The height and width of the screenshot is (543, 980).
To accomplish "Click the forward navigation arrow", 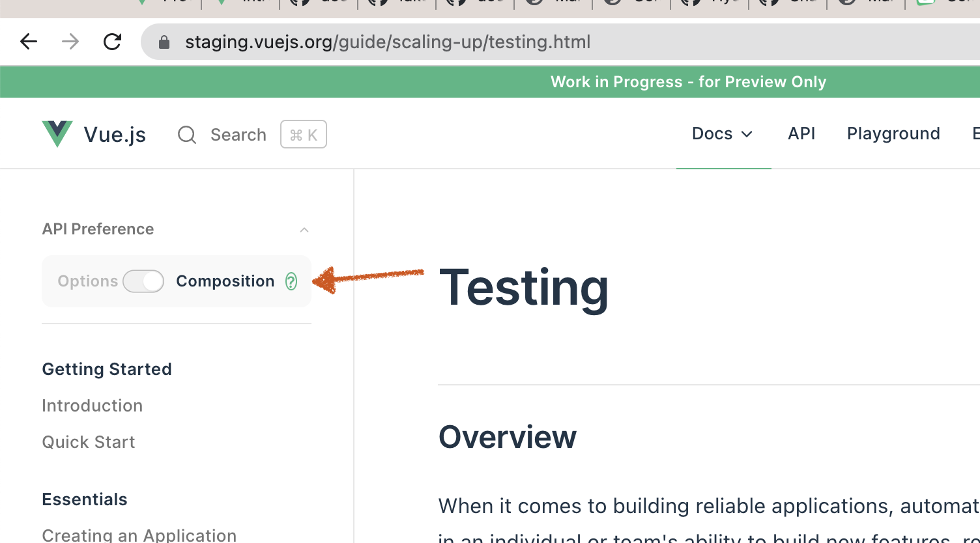I will 70,41.
